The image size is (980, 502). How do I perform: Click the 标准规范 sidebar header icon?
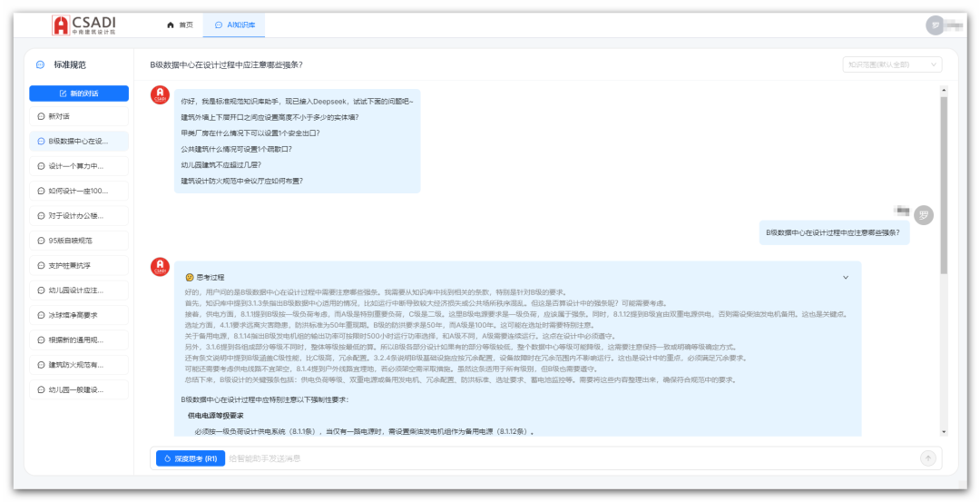click(x=41, y=64)
